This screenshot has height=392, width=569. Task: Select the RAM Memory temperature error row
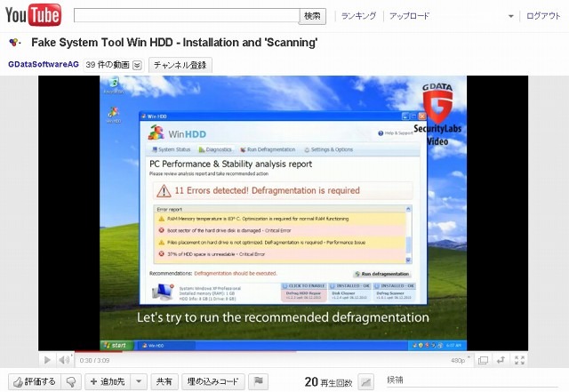coord(279,219)
